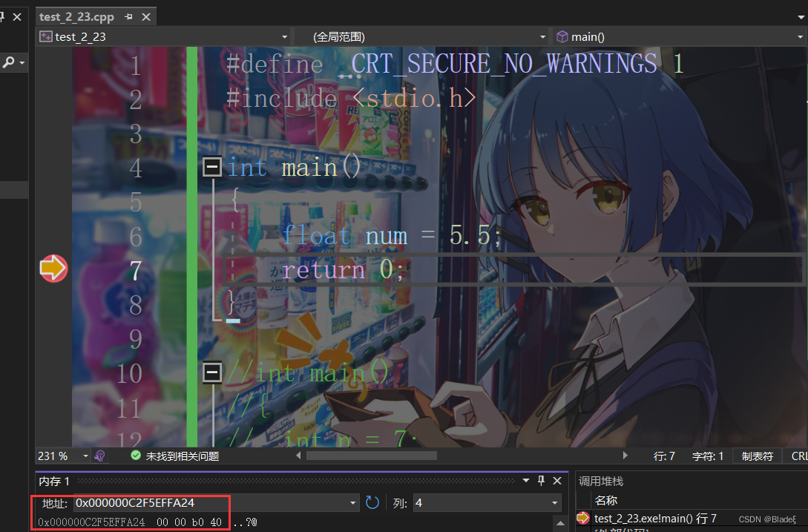Pin the 内存 1 memory window
Screen dimensions: 808x532
tap(541, 481)
